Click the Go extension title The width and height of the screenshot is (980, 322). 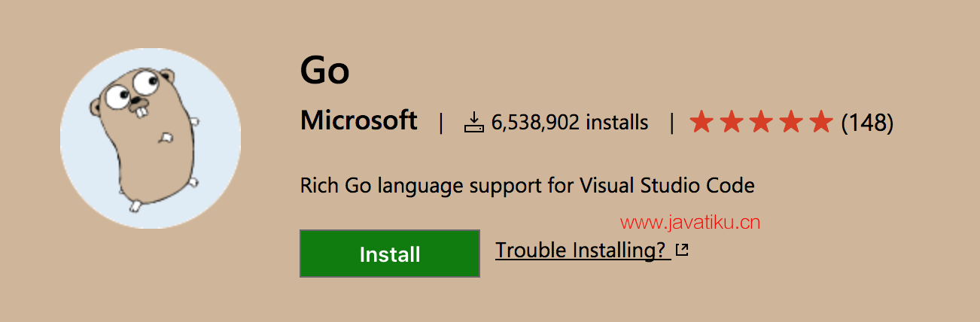coord(324,71)
